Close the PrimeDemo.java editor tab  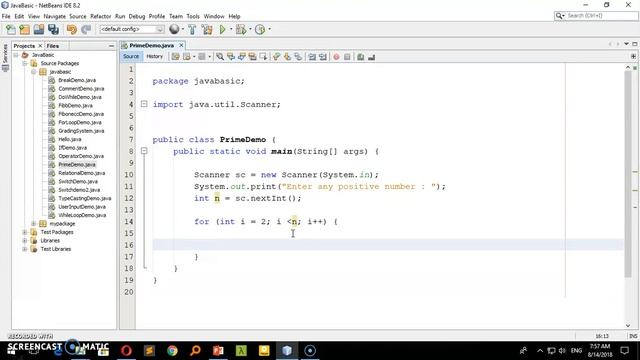[x=181, y=45]
